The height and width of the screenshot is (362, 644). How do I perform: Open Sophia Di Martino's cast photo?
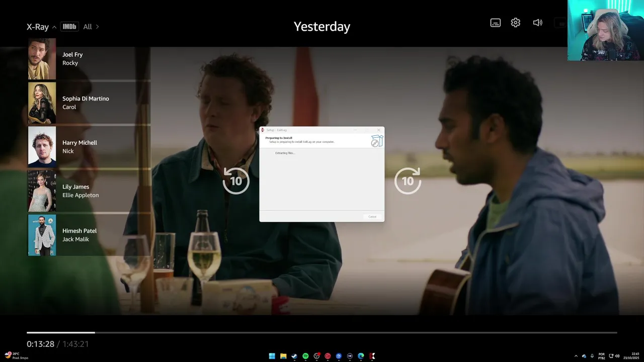tap(42, 103)
